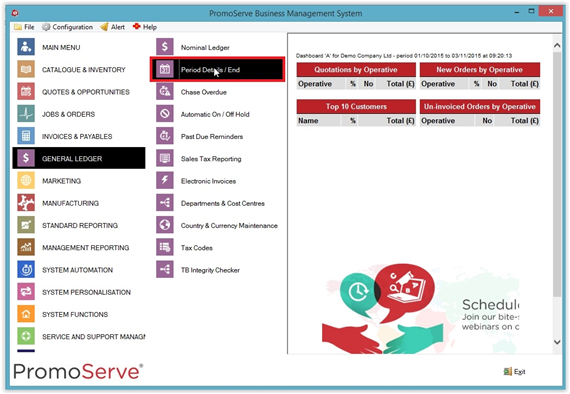
Task: Select the Jobs & Orders pulse icon
Action: [x=26, y=113]
